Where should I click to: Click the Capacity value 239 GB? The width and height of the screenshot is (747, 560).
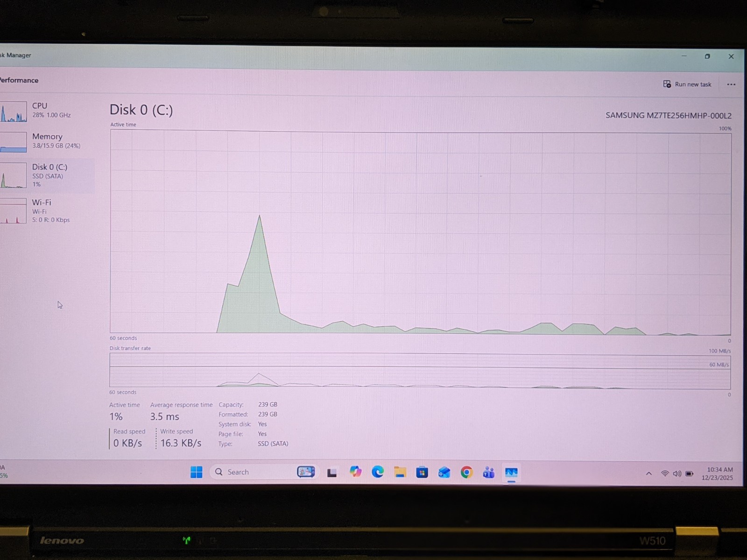pos(268,405)
